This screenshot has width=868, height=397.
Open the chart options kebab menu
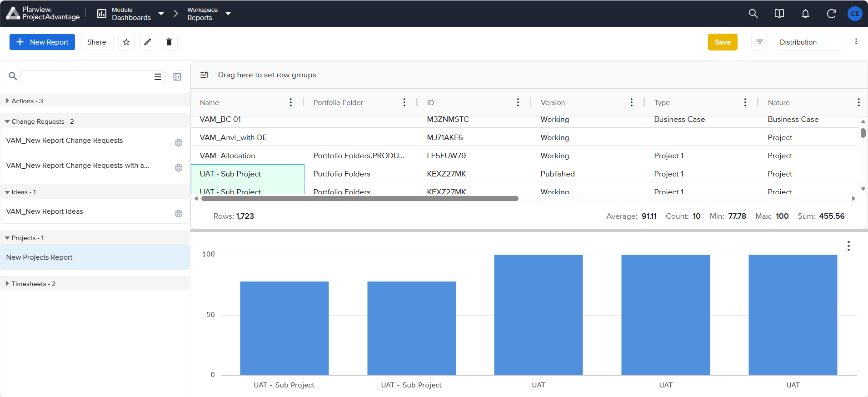pyautogui.click(x=848, y=246)
